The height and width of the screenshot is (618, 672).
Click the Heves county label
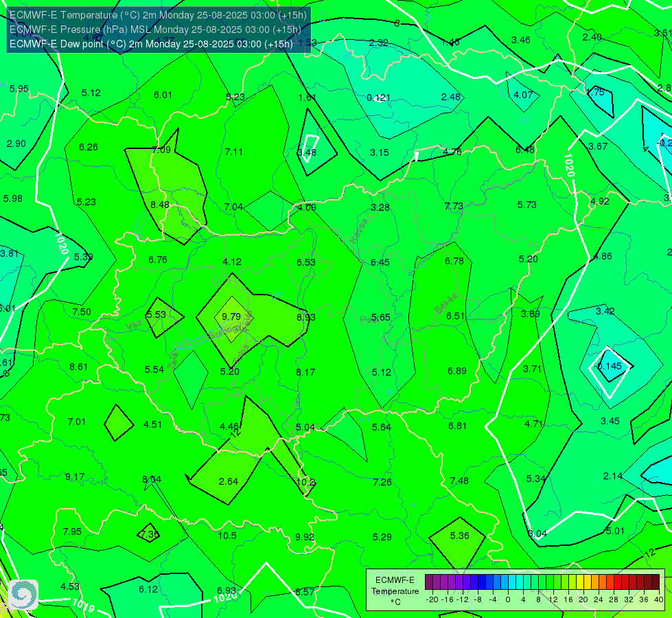(359, 231)
